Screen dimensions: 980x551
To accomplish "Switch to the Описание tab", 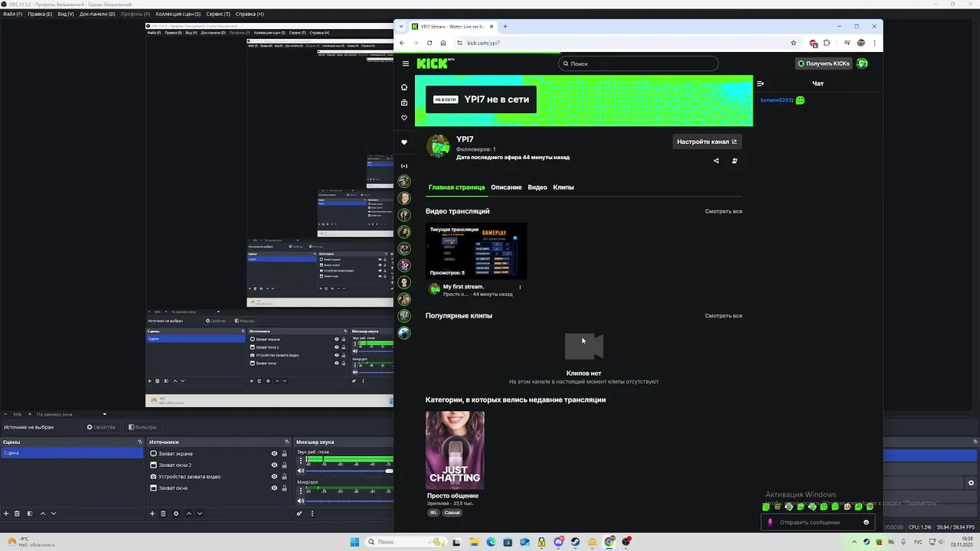I will pyautogui.click(x=506, y=187).
